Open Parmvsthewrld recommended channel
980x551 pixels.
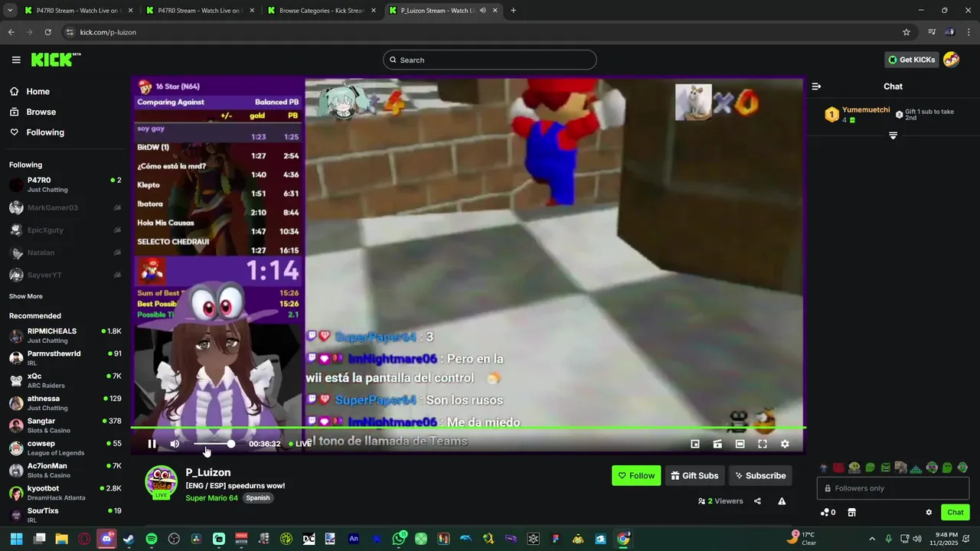[65, 358]
